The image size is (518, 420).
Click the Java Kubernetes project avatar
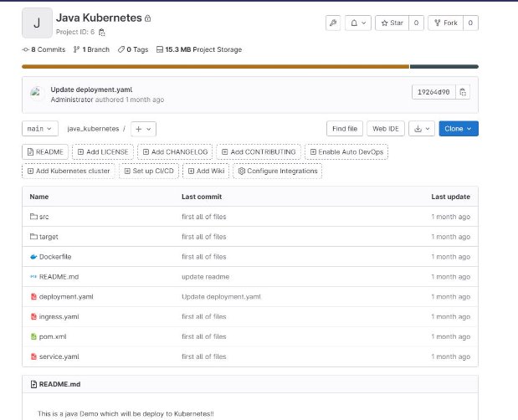click(37, 23)
